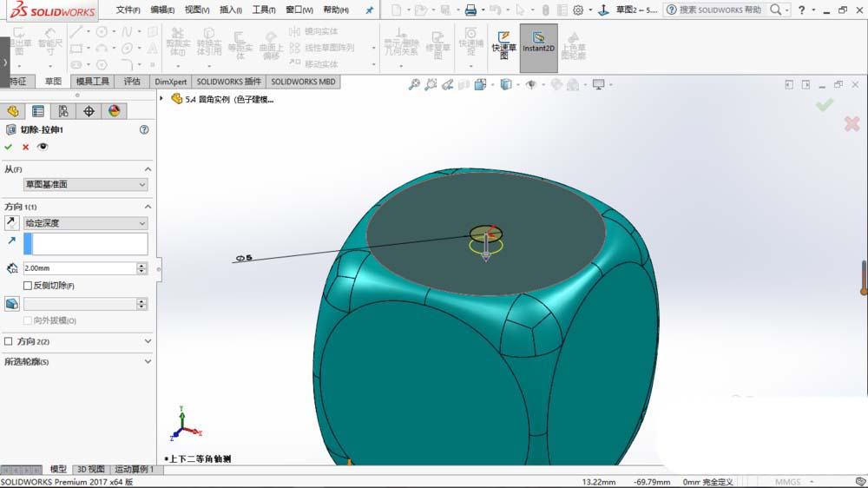868x488 pixels.
Task: Expand the collapsed side panel arrow
Action: pyautogui.click(x=5, y=62)
